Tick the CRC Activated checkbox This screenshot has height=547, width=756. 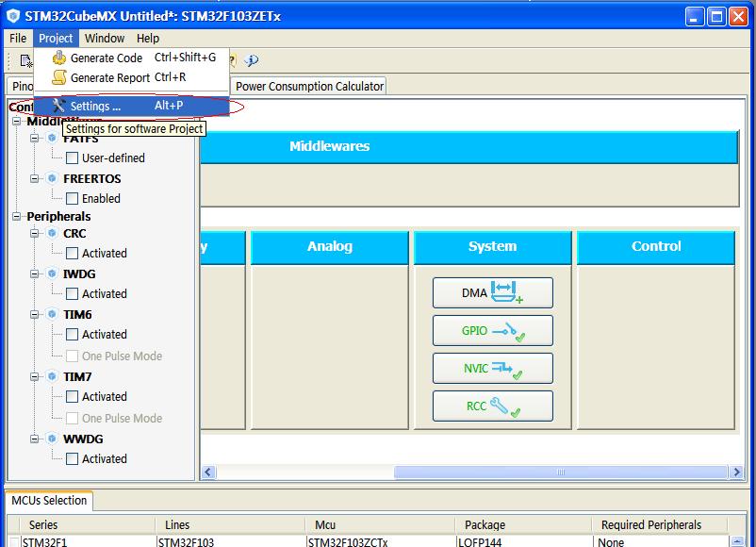72,254
